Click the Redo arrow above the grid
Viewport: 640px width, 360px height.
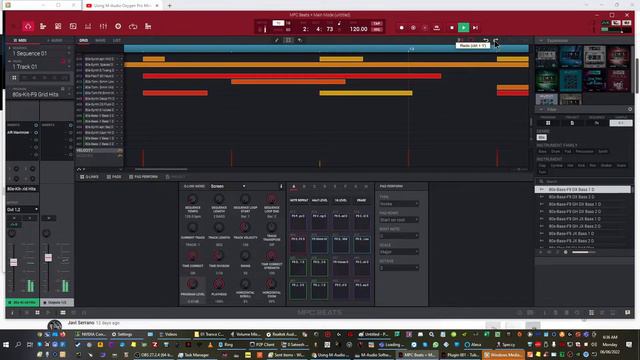tap(496, 40)
